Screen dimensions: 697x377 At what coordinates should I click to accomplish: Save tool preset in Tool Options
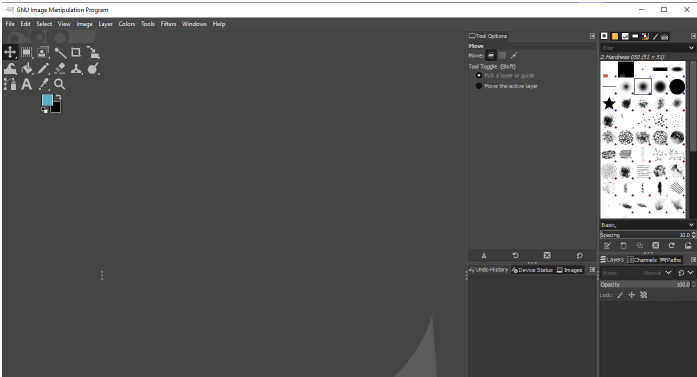[484, 255]
